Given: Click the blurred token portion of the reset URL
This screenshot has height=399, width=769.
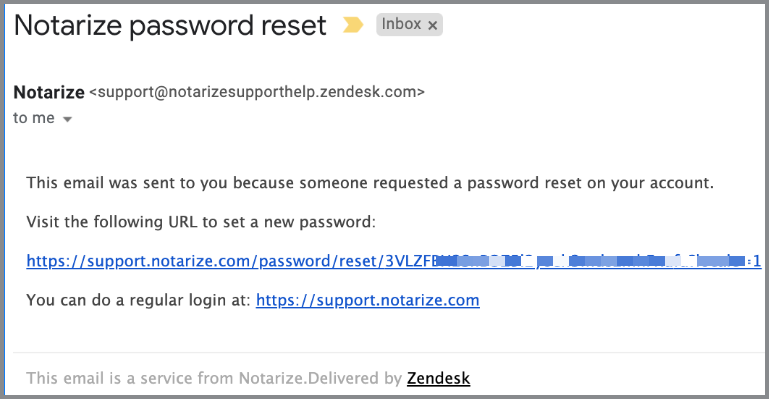Looking at the screenshot, I should [x=591, y=261].
